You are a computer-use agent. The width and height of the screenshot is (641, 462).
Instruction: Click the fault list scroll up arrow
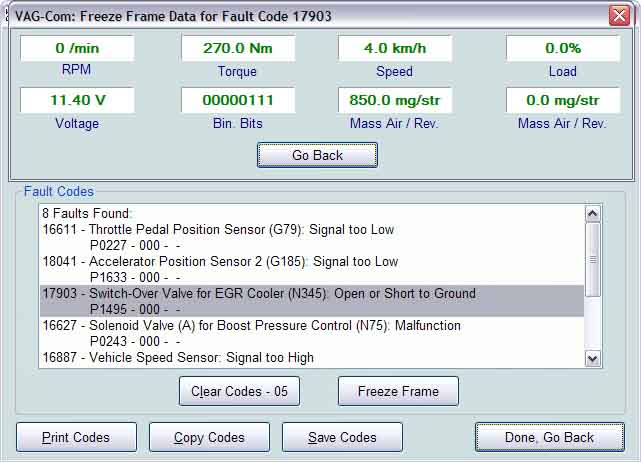(x=592, y=213)
